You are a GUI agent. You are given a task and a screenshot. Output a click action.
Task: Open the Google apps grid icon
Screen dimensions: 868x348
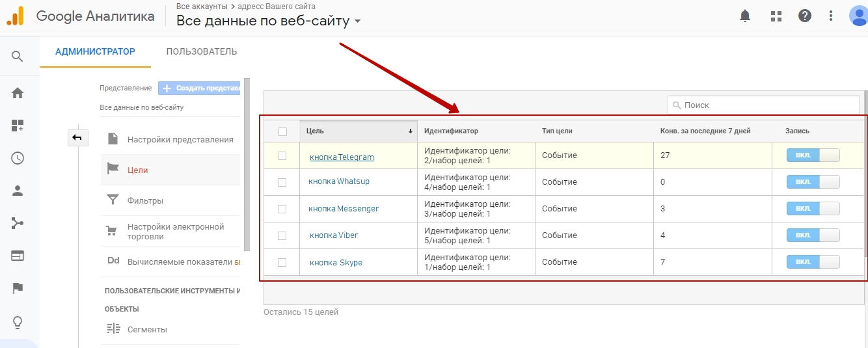coord(776,16)
